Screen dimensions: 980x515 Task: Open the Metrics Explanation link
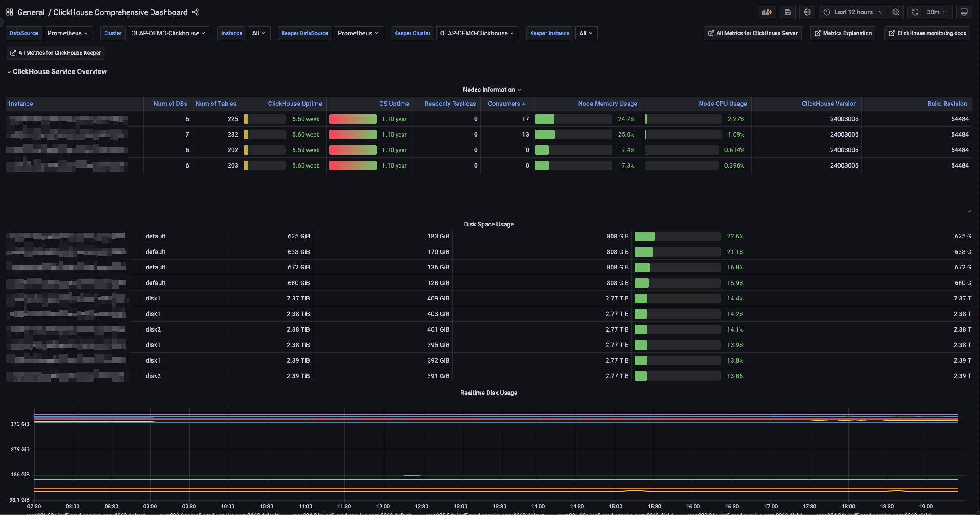pyautogui.click(x=842, y=33)
